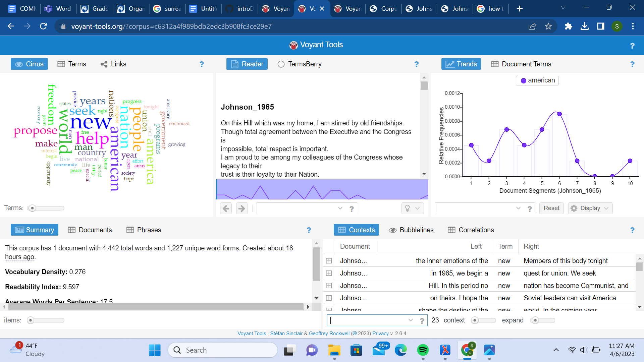Open the Chrome three-dot menu

[633, 26]
